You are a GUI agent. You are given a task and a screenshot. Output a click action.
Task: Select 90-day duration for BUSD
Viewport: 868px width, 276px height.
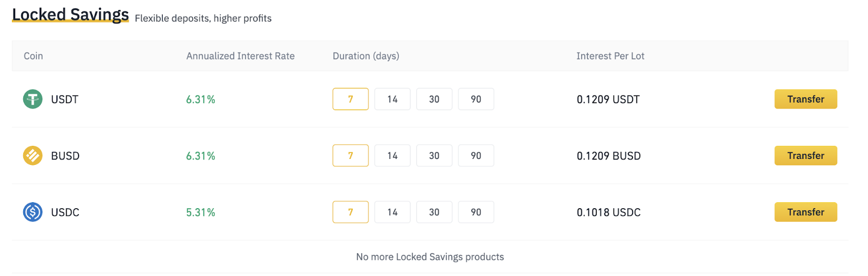[x=476, y=156]
